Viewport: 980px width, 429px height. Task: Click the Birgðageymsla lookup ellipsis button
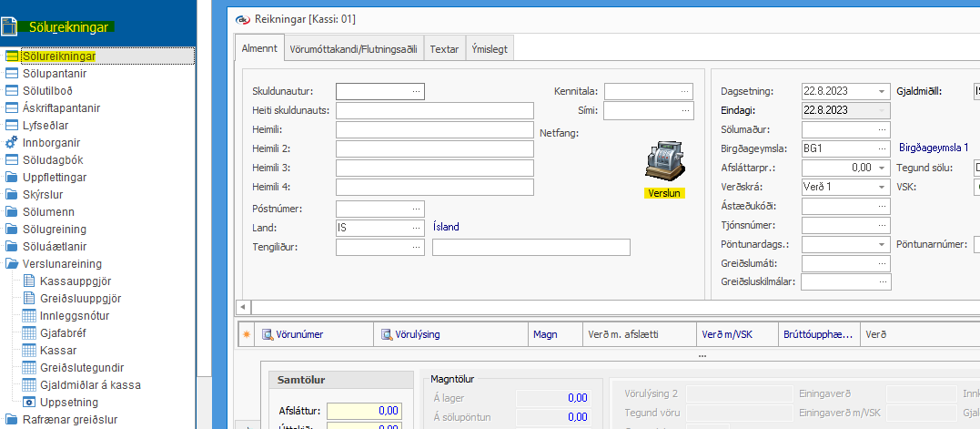[x=882, y=148]
